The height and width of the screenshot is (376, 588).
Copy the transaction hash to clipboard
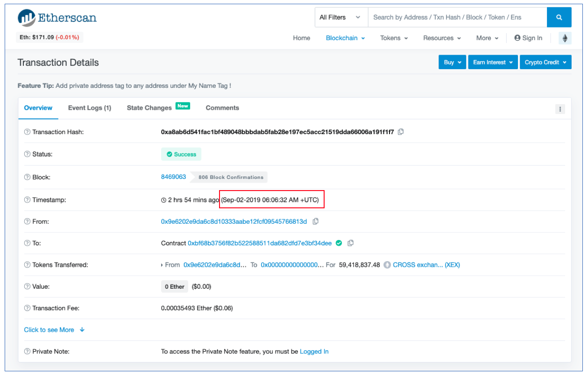(x=401, y=132)
